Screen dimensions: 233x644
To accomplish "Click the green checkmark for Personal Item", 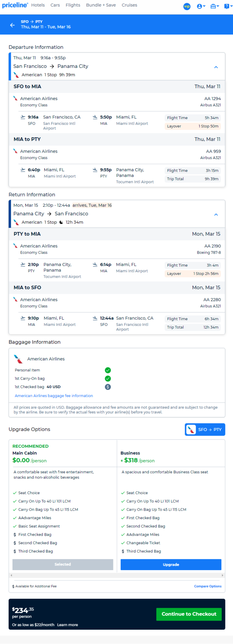I will (108, 370).
